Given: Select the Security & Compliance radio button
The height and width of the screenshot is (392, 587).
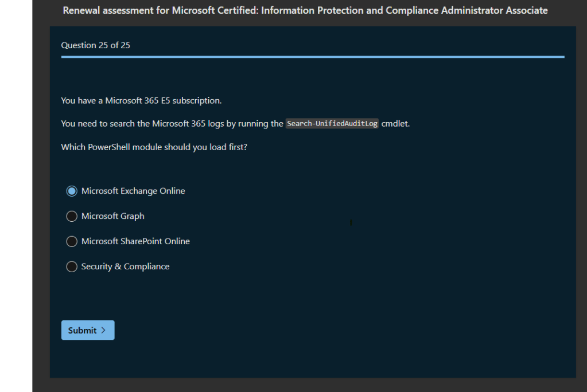Looking at the screenshot, I should pyautogui.click(x=72, y=266).
